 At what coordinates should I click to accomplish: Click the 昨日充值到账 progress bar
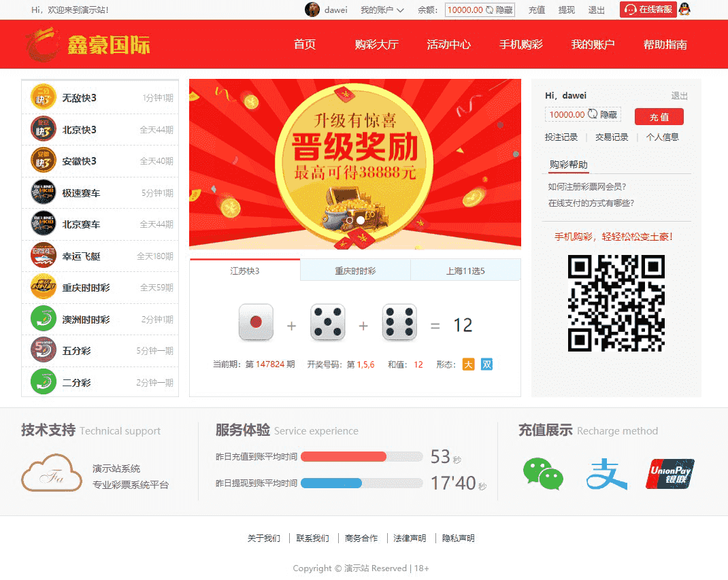[x=361, y=456]
